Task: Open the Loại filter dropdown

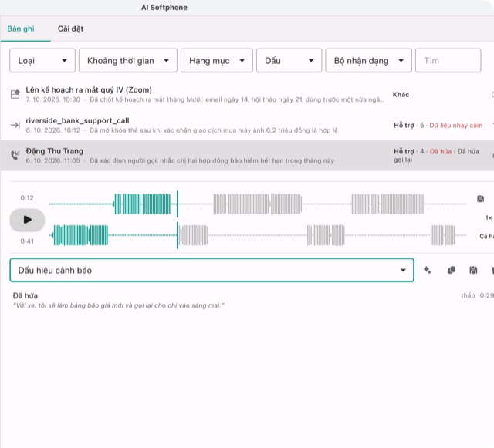Action: tap(42, 60)
